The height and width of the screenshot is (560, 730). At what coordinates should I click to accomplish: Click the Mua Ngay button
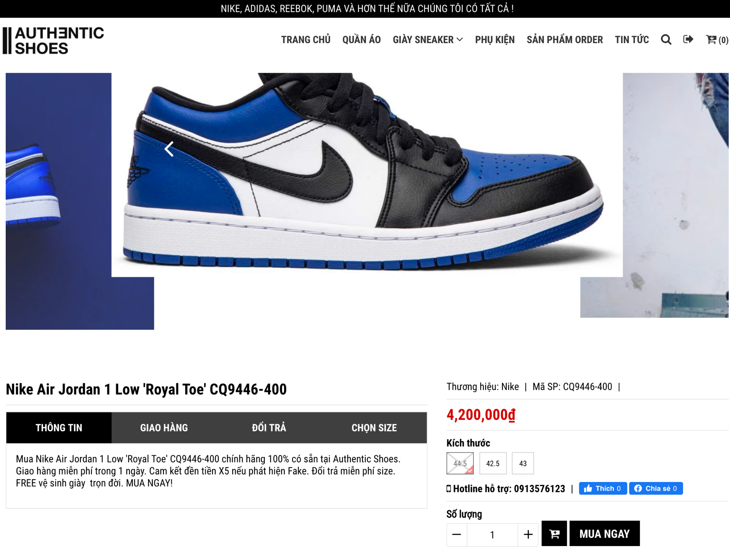coord(605,533)
